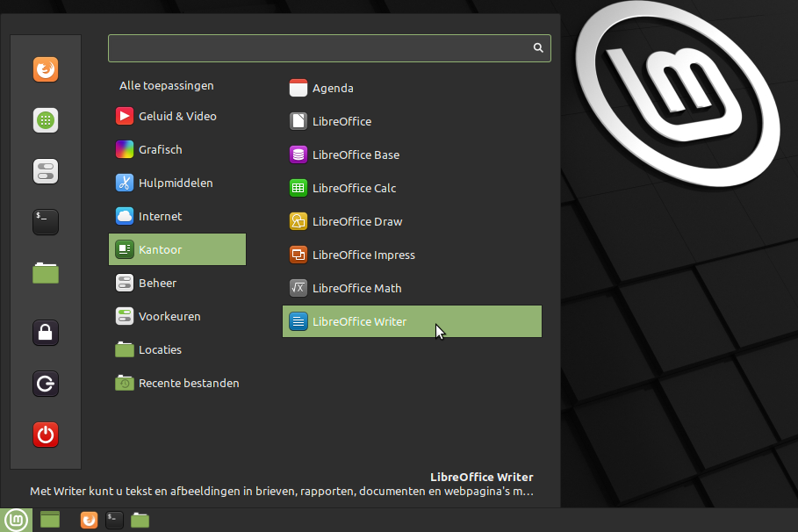Start LibreOffice Draw
The image size is (798, 532).
tap(356, 221)
